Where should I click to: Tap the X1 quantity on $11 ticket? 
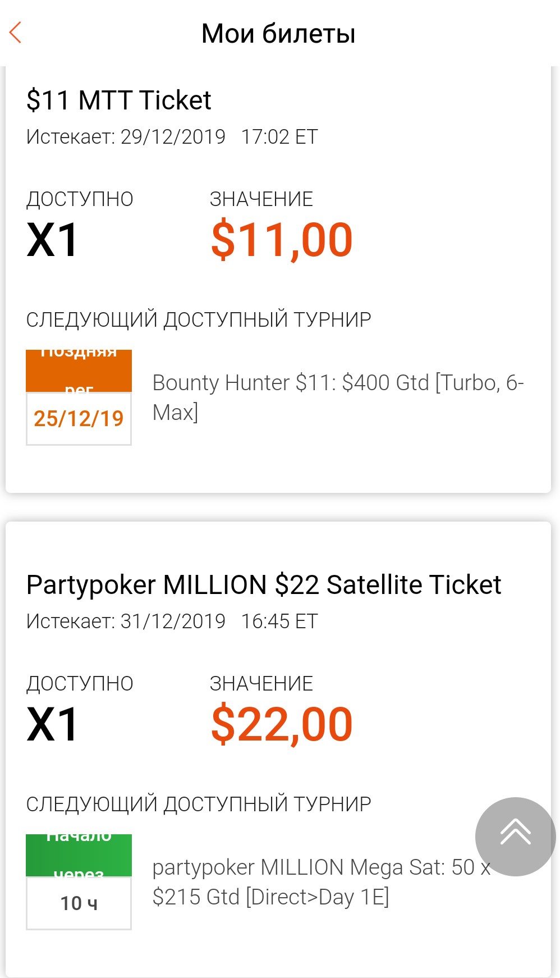click(52, 240)
